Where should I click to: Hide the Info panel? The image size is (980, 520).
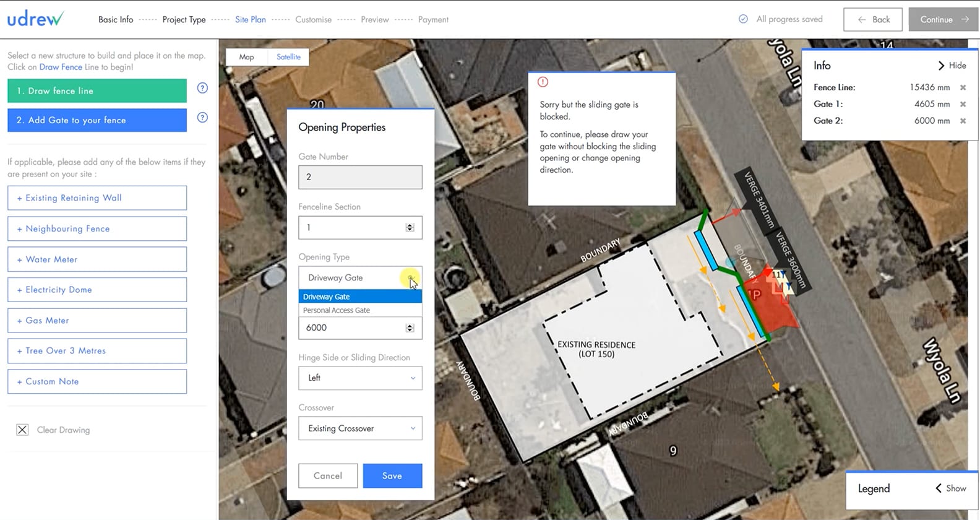point(952,66)
